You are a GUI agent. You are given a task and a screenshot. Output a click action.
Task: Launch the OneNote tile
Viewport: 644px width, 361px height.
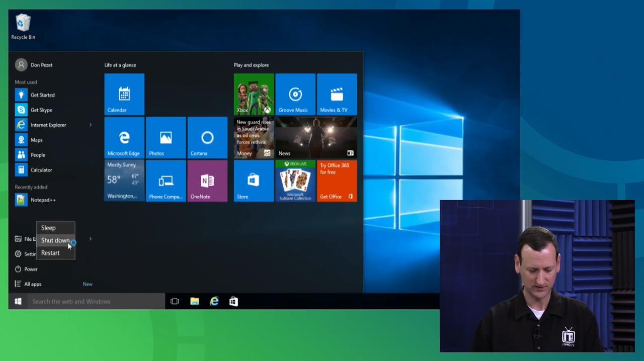tap(207, 181)
